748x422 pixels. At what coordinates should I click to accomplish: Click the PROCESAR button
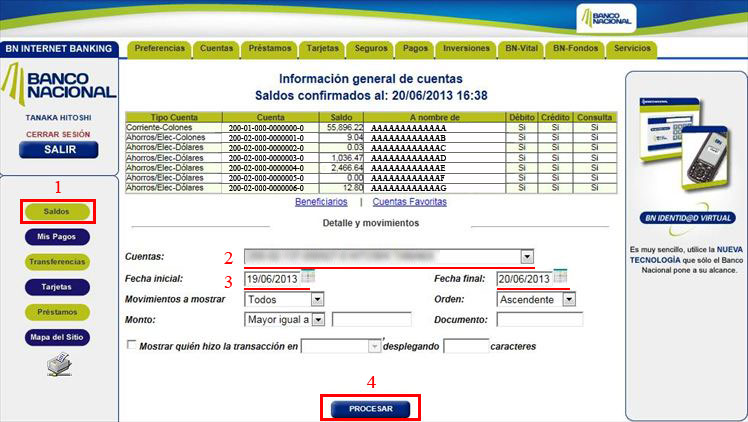point(371,409)
